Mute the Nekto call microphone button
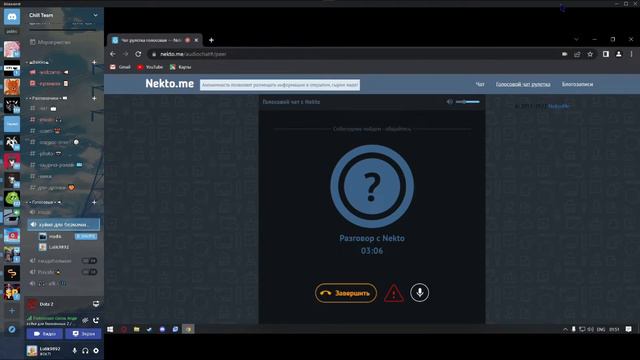This screenshot has height=360, width=640. click(419, 293)
